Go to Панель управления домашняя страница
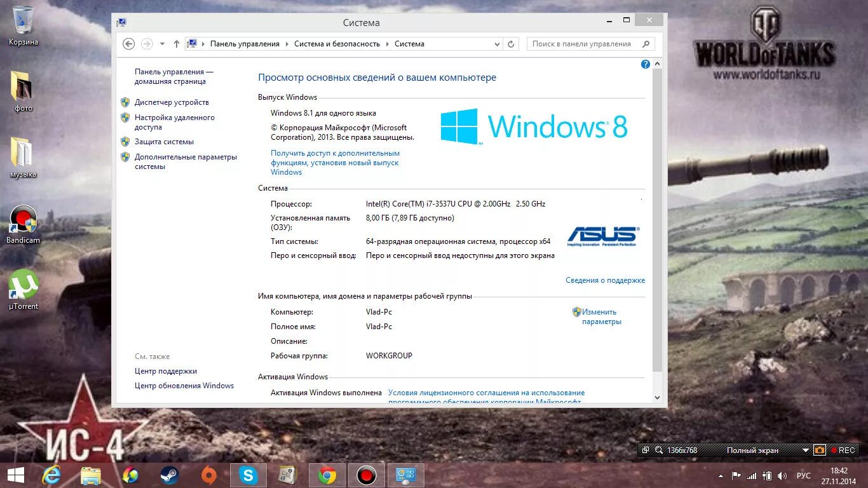Image resolution: width=868 pixels, height=488 pixels. (174, 76)
